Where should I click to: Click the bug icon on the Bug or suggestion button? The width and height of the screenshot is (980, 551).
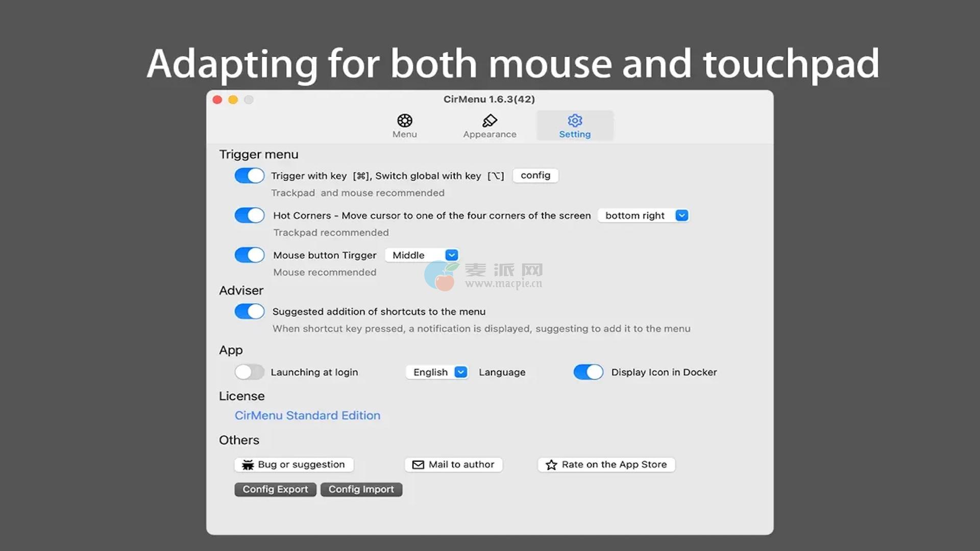point(248,465)
